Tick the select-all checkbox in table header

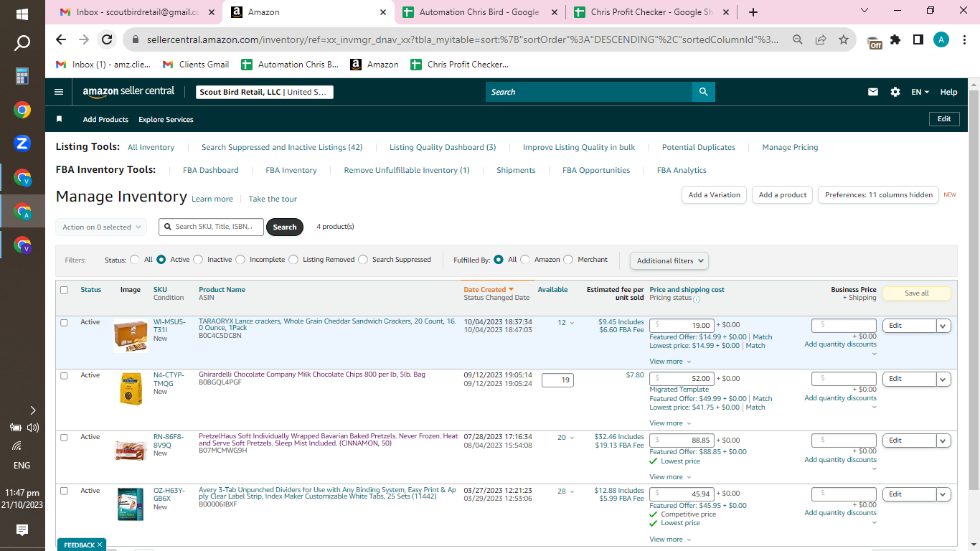[x=64, y=290]
